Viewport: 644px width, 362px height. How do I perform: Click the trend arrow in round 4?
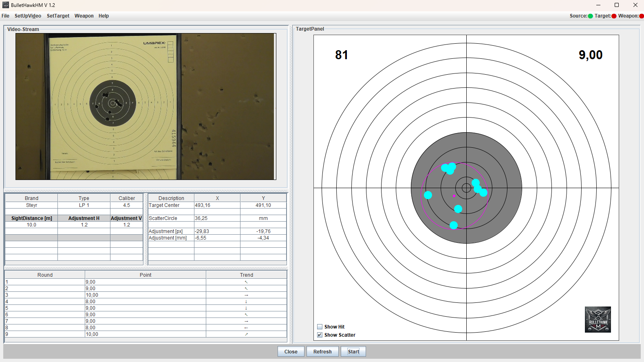click(246, 302)
